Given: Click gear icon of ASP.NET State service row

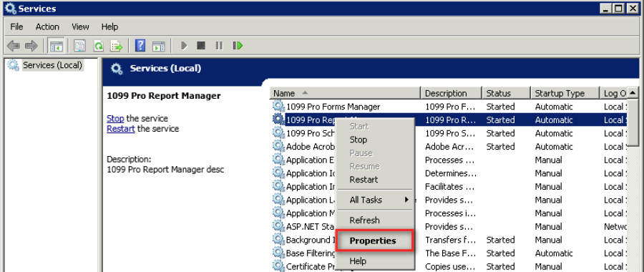Looking at the screenshot, I should tap(278, 226).
